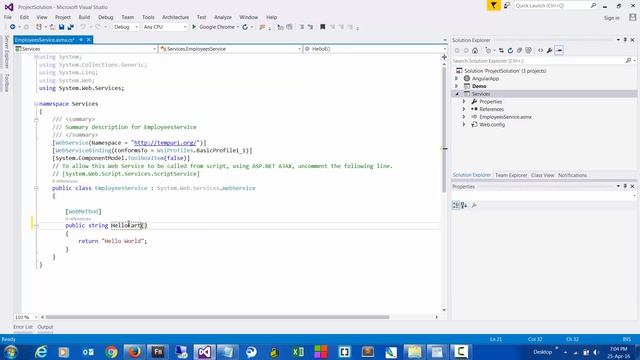Click the http://tempuri.org/ link in code
Viewport: 640px width, 360px height.
(x=165, y=143)
